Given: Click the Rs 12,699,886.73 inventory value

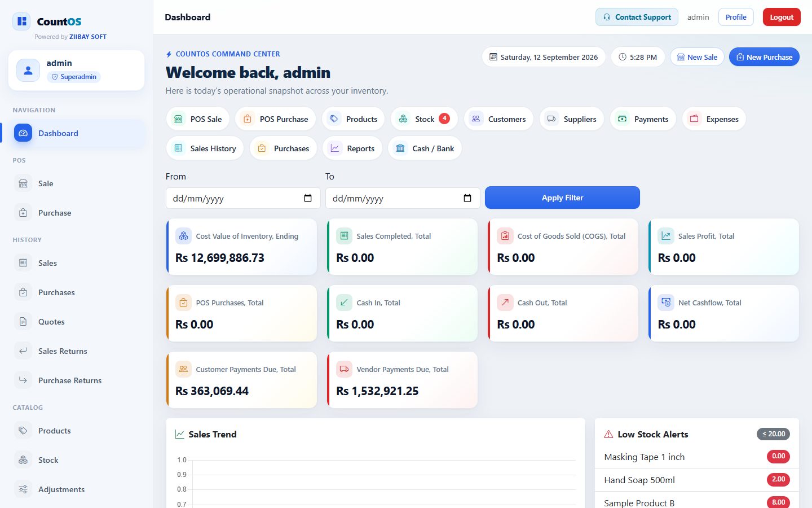Looking at the screenshot, I should tap(220, 258).
